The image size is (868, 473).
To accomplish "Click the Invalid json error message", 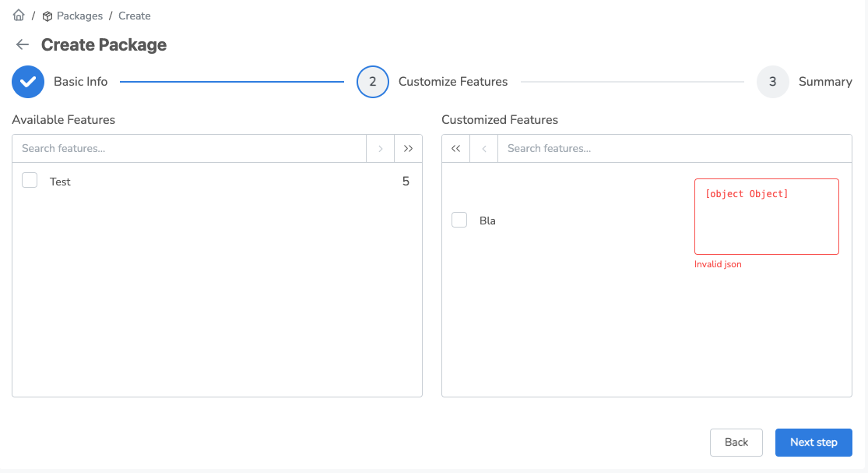I will pyautogui.click(x=718, y=264).
